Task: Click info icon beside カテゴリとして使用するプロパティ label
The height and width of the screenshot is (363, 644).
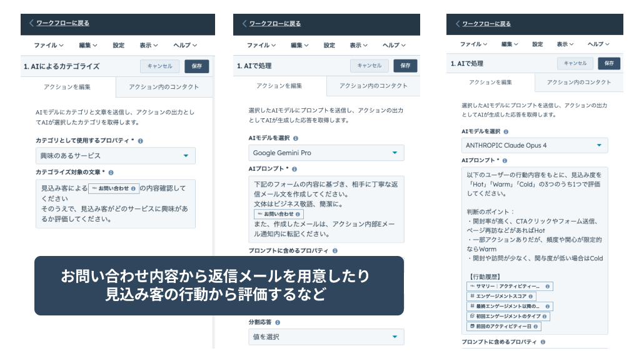Action: 141,141
